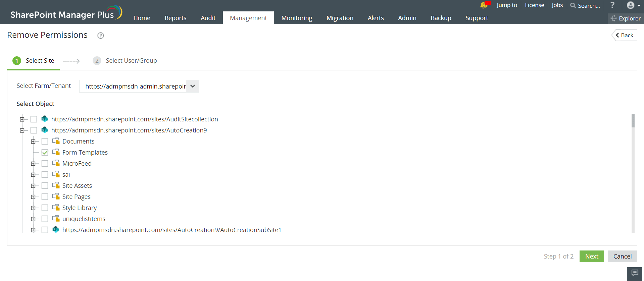Click Style Library folder icon

pos(56,207)
